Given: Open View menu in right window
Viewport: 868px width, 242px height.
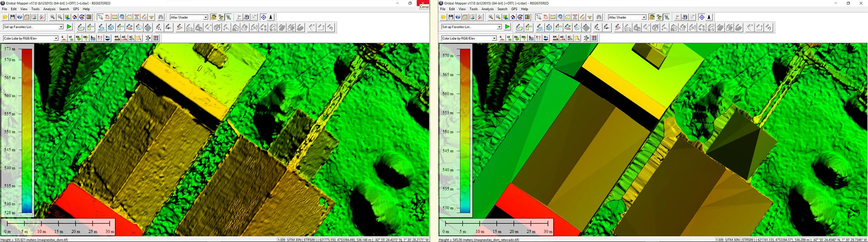Looking at the screenshot, I should [462, 9].
